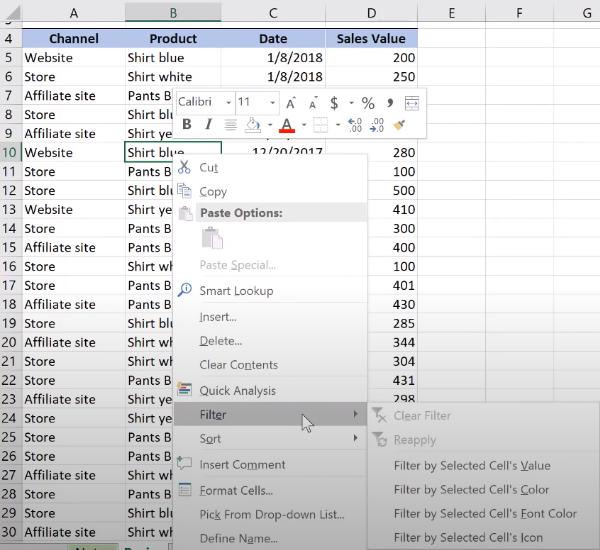Select the sales value 285 cell
Screen dimensions: 600x550
393,323
